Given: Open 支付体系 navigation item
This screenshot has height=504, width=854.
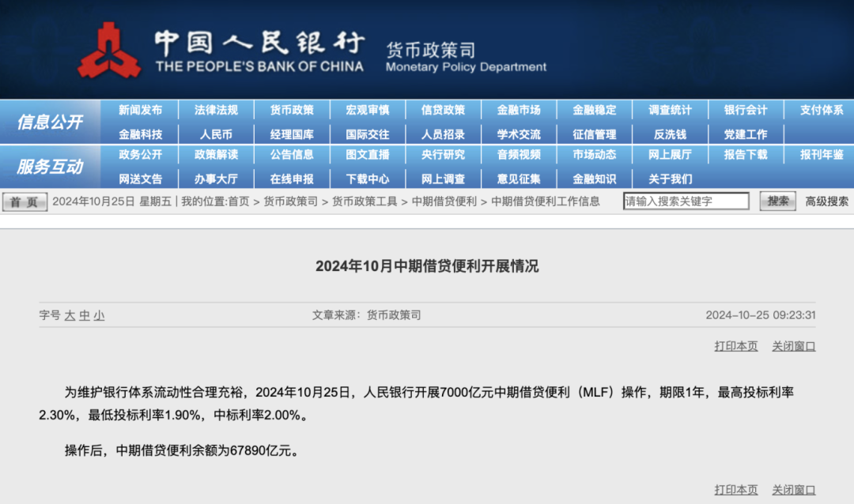Looking at the screenshot, I should 822,110.
